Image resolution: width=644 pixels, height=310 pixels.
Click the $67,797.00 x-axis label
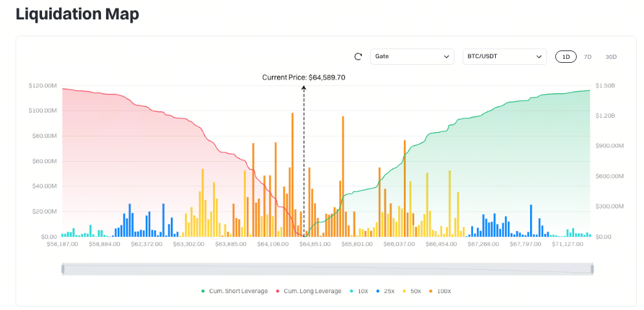[x=526, y=244]
